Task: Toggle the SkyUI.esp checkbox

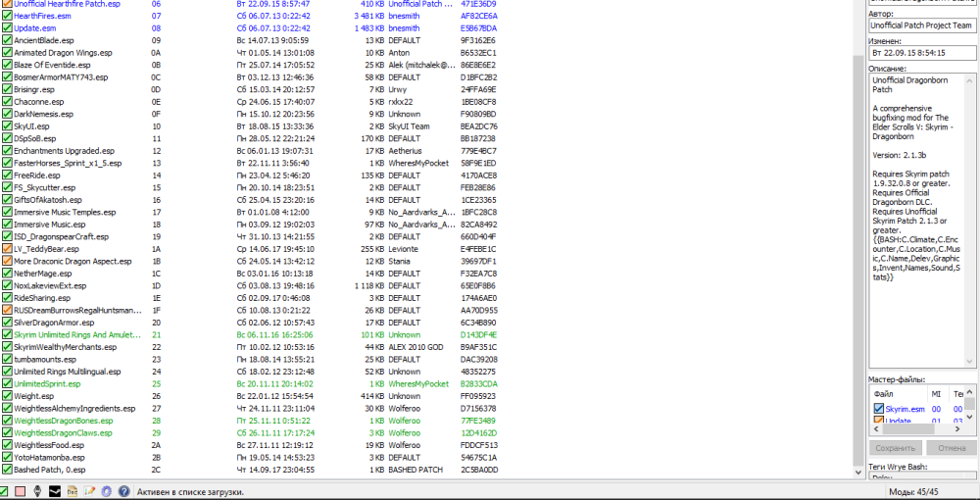Action: coord(7,126)
